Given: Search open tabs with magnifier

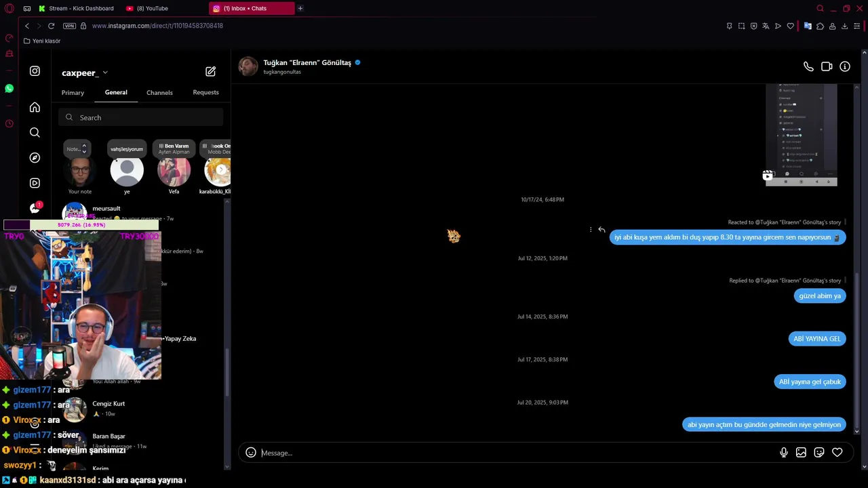Looking at the screenshot, I should 820,8.
